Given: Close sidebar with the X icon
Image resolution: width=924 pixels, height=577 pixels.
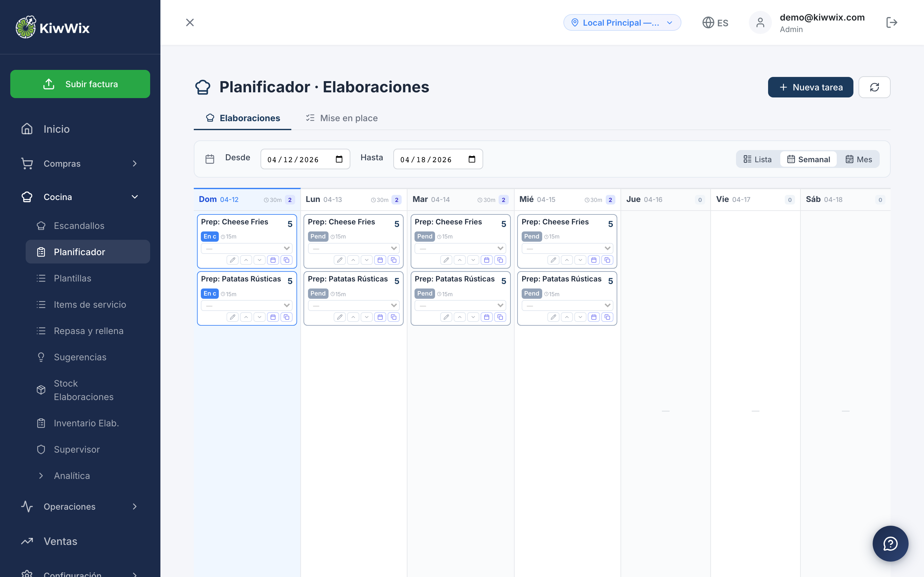Looking at the screenshot, I should coord(190,22).
